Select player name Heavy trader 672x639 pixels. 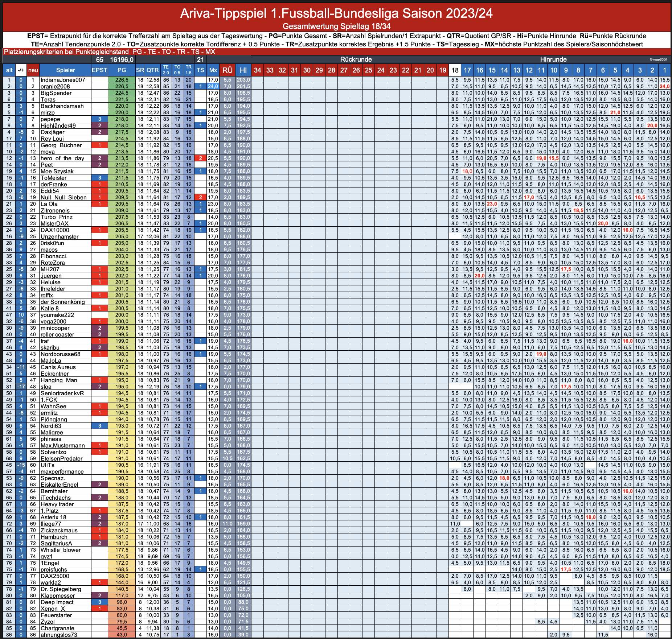(x=57, y=504)
